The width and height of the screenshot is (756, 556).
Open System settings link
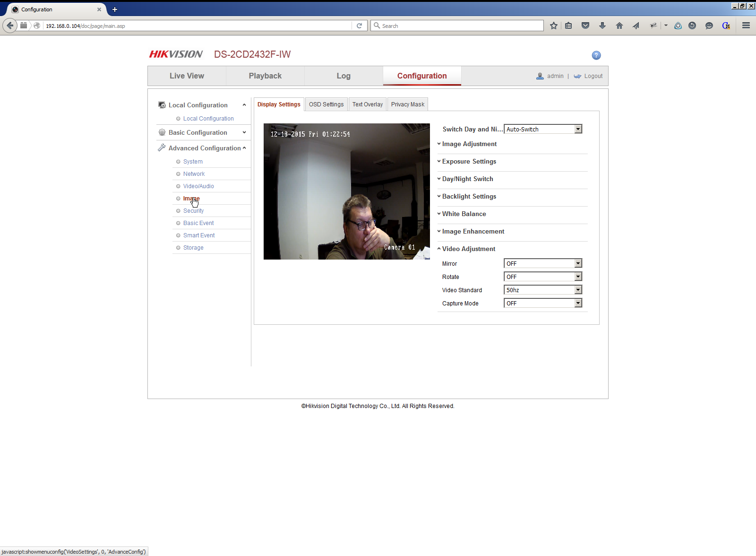[193, 162]
